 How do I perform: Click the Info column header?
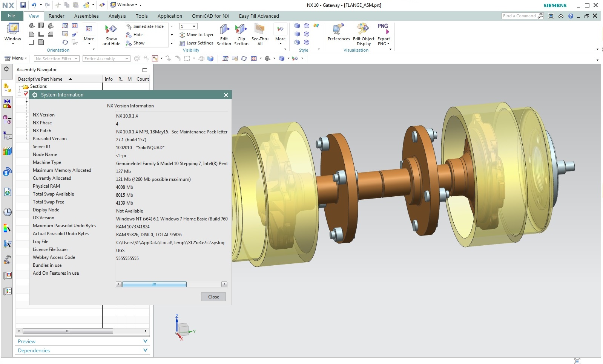pyautogui.click(x=109, y=79)
